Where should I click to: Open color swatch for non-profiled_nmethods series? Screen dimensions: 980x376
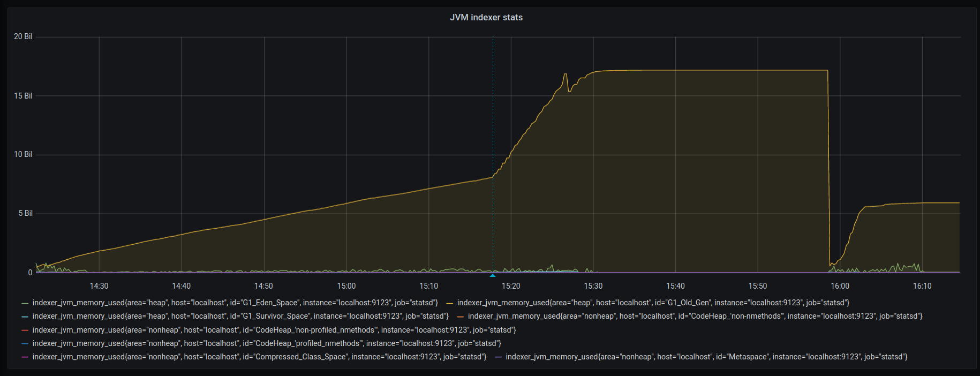pyautogui.click(x=25, y=330)
